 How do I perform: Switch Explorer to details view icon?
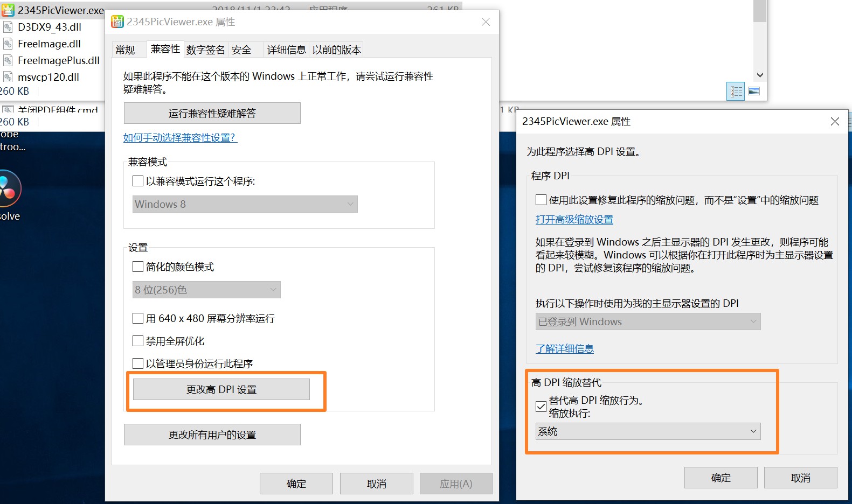point(736,92)
